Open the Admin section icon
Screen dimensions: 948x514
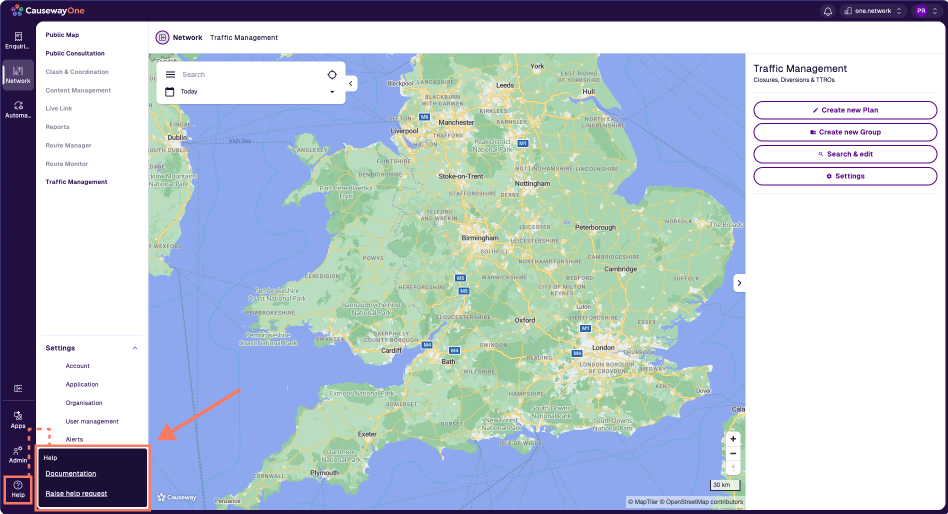pyautogui.click(x=18, y=454)
